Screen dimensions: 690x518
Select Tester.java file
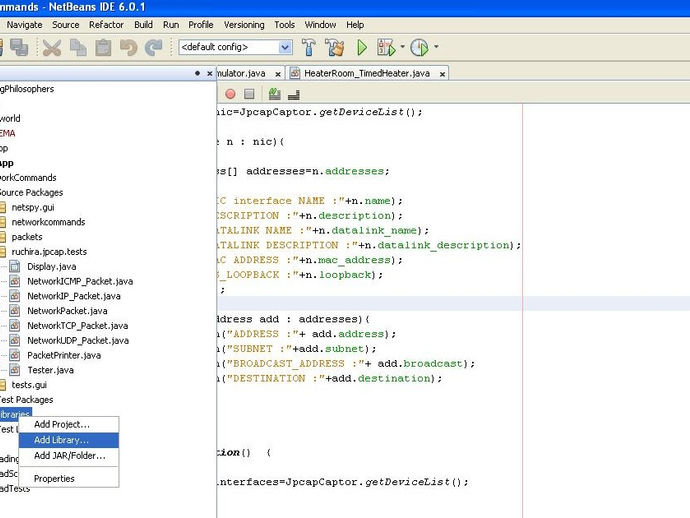pos(50,370)
